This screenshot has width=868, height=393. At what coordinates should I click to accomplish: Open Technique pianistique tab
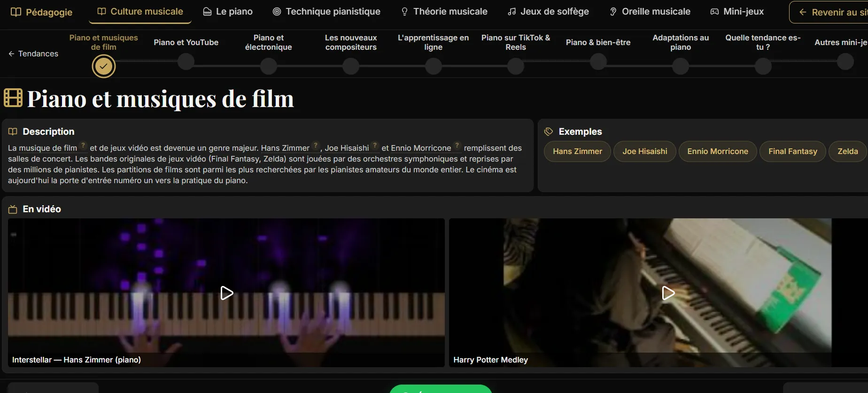click(326, 11)
